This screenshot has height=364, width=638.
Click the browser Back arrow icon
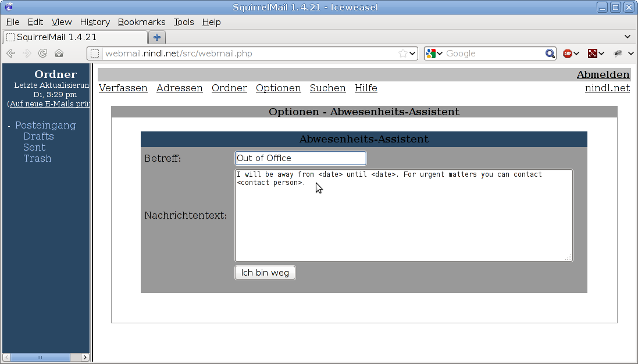pyautogui.click(x=10, y=53)
